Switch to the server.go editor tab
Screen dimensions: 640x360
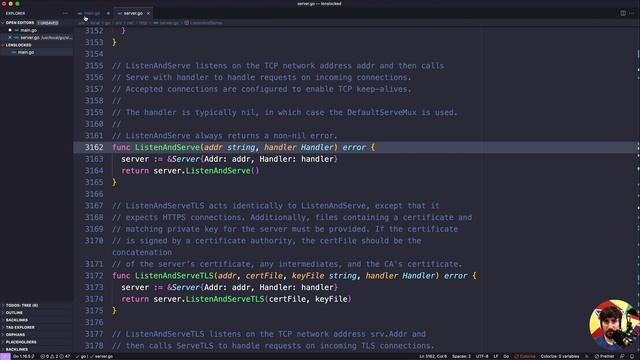click(x=133, y=13)
